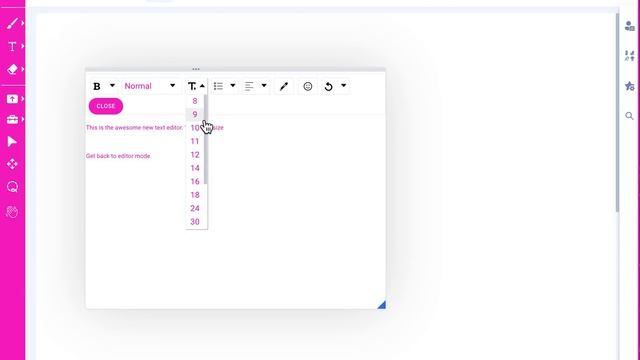Click the CLOSE button
This screenshot has height=360, width=640.
tap(106, 106)
